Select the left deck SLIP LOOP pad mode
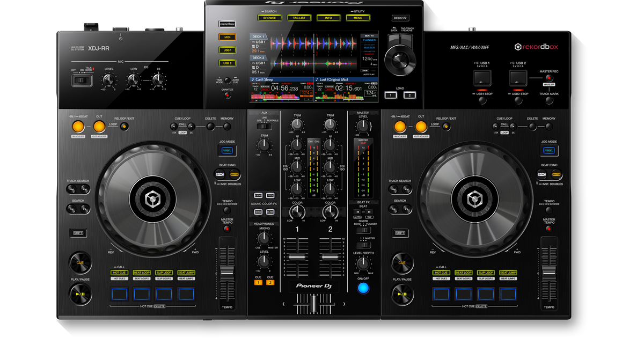 click(x=164, y=273)
